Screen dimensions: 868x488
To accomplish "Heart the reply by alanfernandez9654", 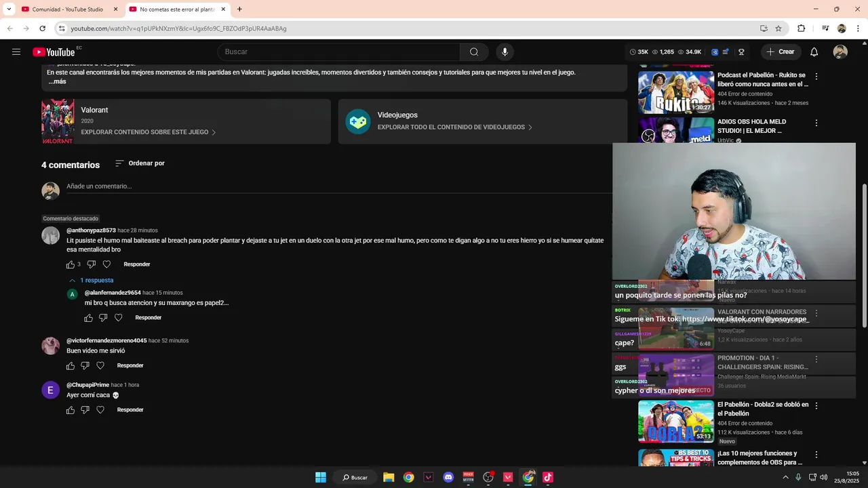I will (x=118, y=318).
